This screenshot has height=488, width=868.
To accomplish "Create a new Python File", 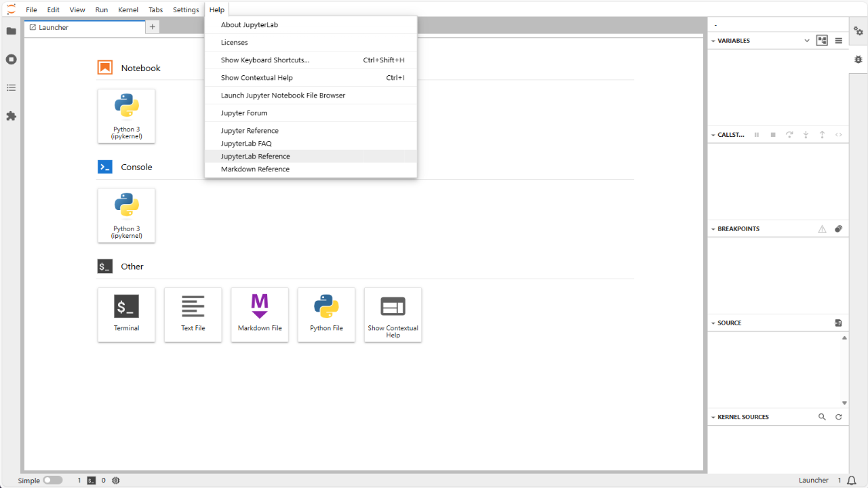I will click(x=326, y=314).
